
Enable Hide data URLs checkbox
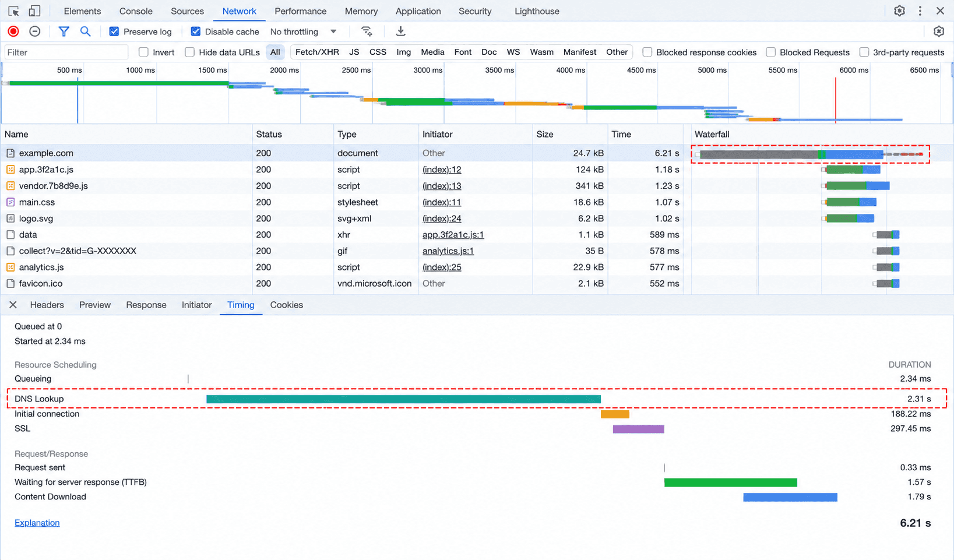pos(189,52)
